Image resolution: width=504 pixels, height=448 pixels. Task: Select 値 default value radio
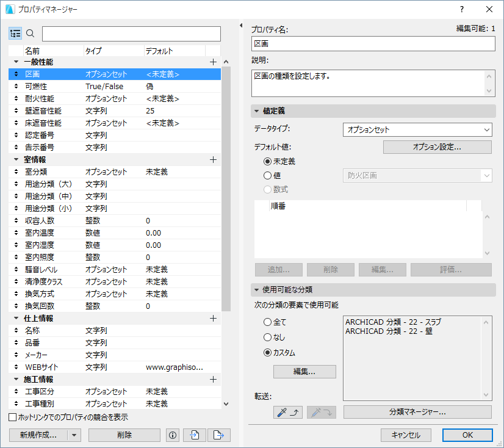point(267,176)
